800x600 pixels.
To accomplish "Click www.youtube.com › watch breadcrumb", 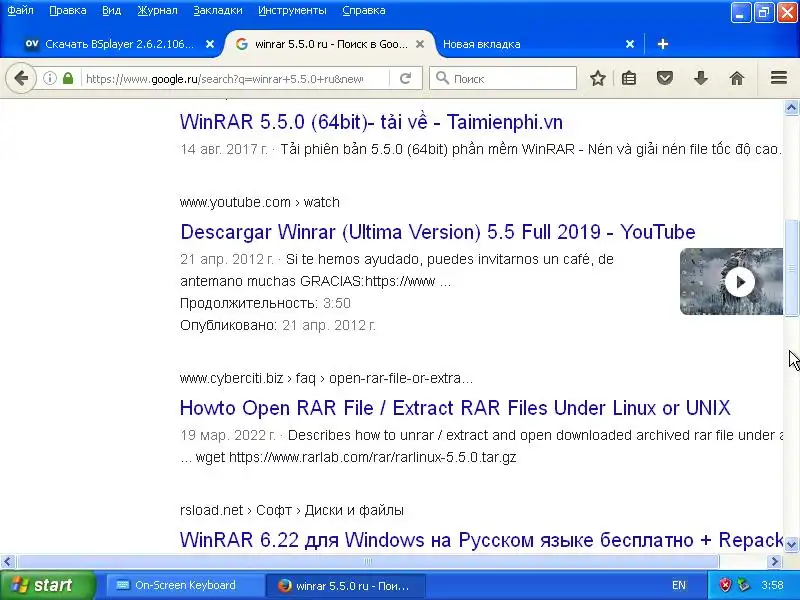I will pyautogui.click(x=260, y=202).
